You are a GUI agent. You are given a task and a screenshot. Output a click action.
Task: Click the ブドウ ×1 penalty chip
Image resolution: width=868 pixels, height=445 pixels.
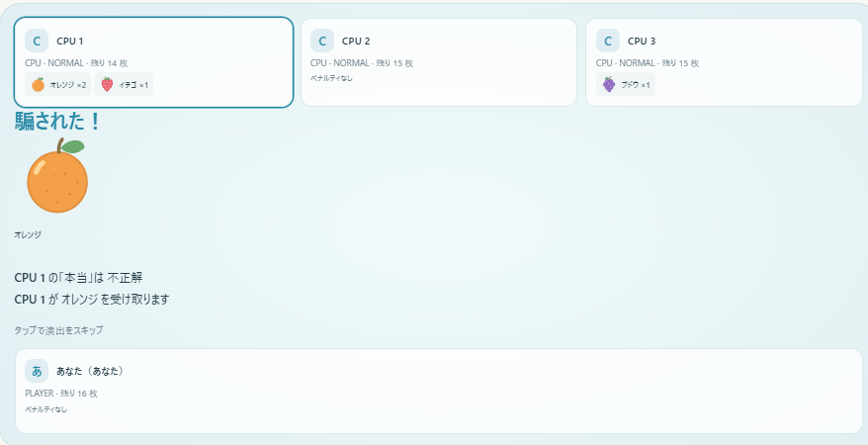[626, 85]
